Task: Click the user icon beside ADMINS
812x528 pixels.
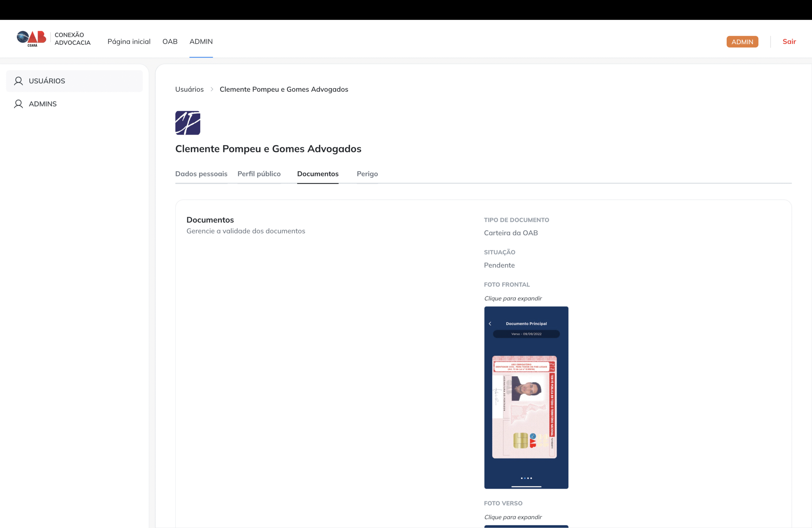Action: pyautogui.click(x=18, y=104)
